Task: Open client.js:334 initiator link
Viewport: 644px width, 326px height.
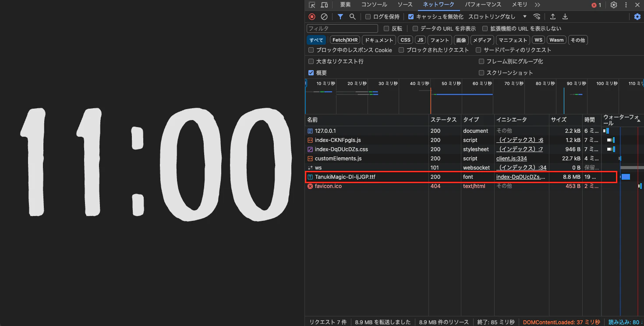Action: click(511, 159)
